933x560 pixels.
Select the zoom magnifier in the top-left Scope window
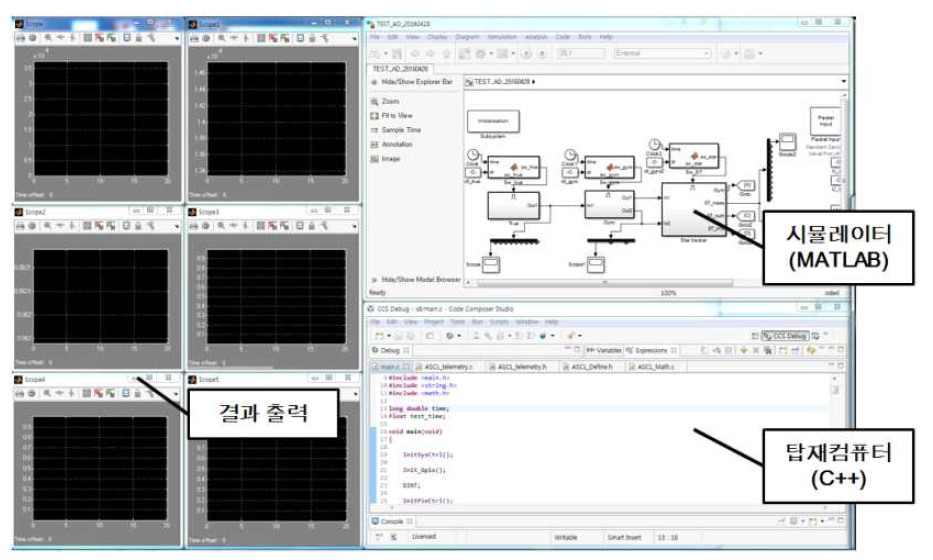pos(48,37)
